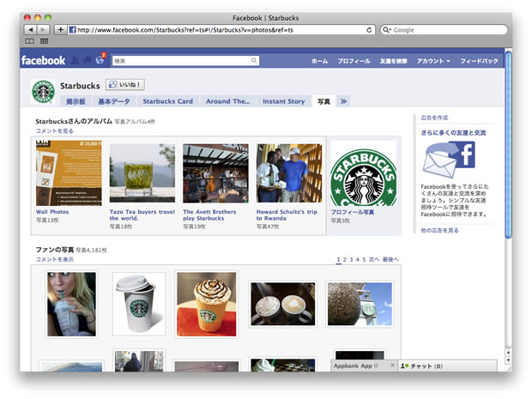The height and width of the screenshot is (399, 532).
Task: Open messages icon in Facebook bar
Action: [x=88, y=60]
